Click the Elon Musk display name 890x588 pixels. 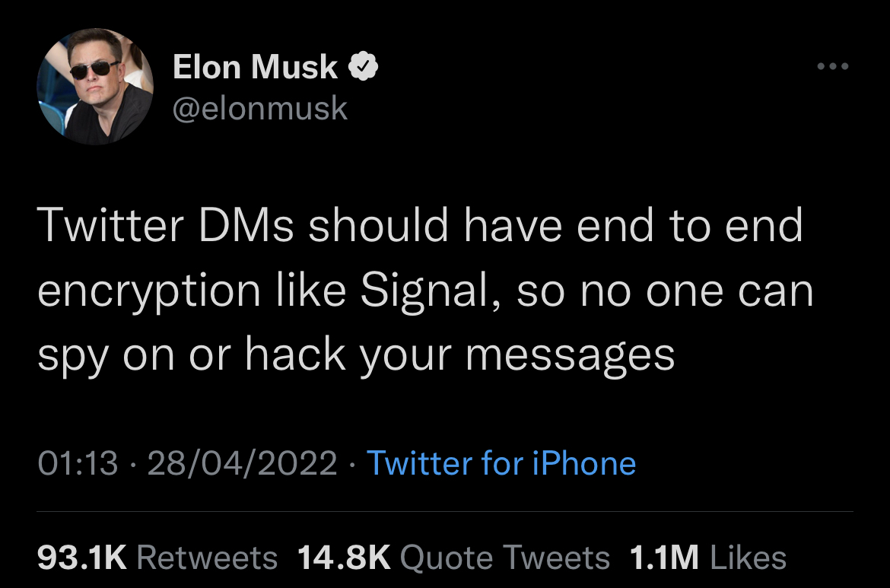[x=255, y=67]
